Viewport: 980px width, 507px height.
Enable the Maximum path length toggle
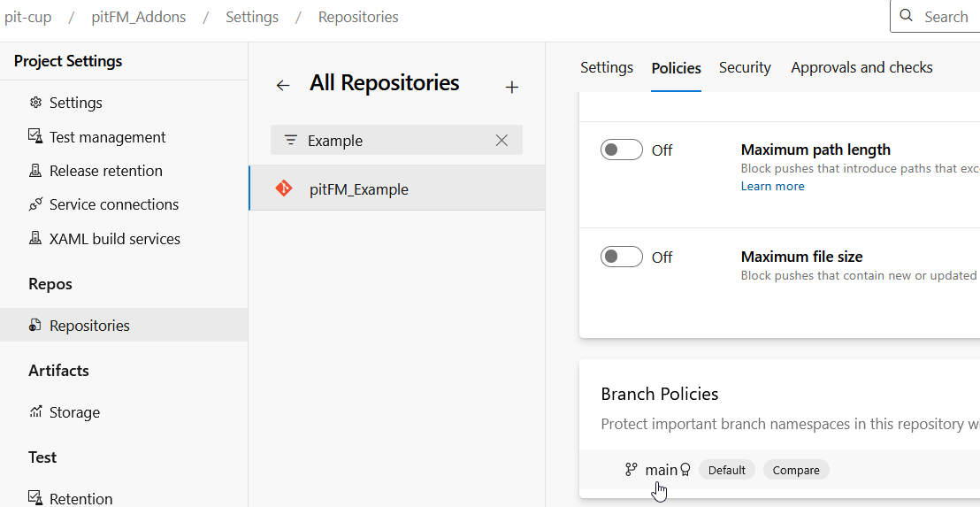621,150
